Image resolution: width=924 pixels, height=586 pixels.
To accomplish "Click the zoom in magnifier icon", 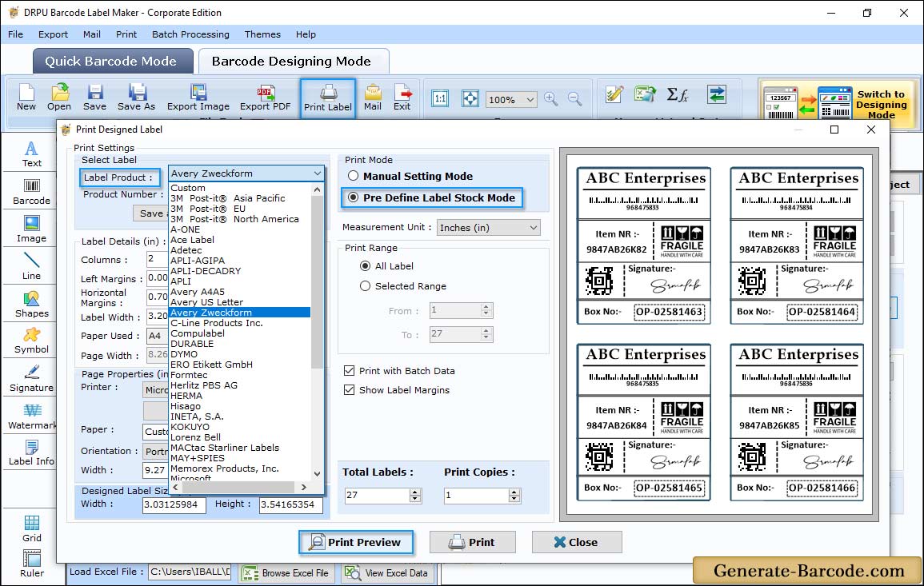I will [551, 98].
